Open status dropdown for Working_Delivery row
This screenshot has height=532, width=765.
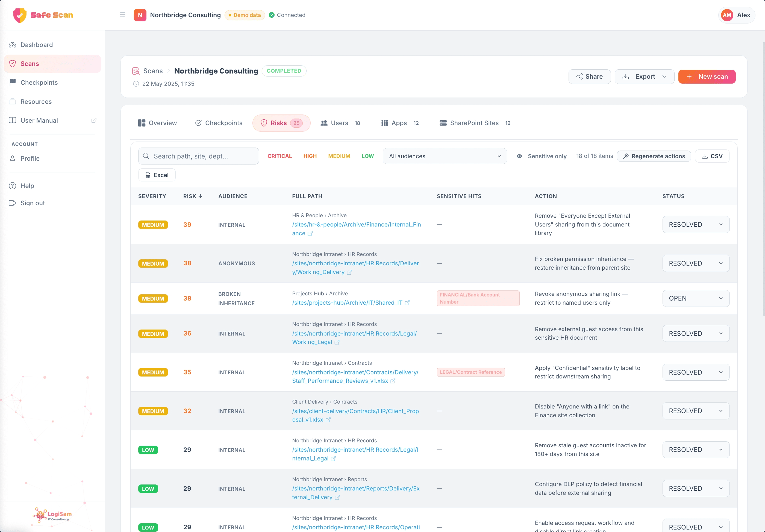tap(696, 263)
